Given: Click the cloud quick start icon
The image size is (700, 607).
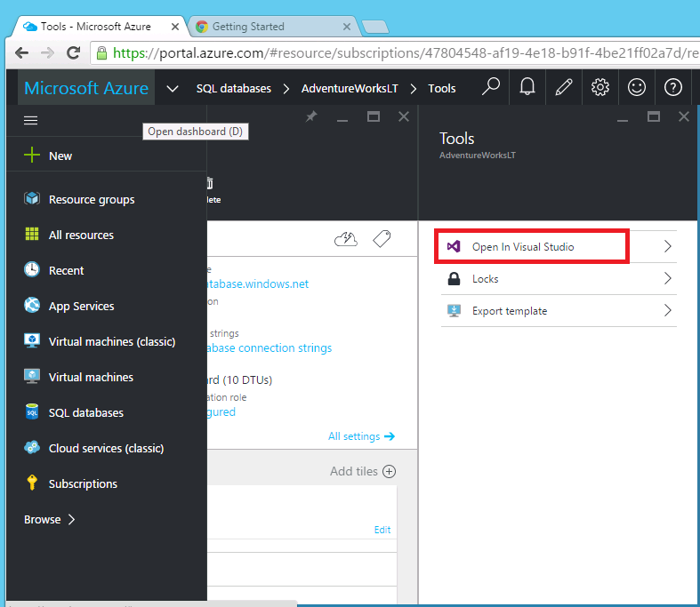Looking at the screenshot, I should [346, 239].
